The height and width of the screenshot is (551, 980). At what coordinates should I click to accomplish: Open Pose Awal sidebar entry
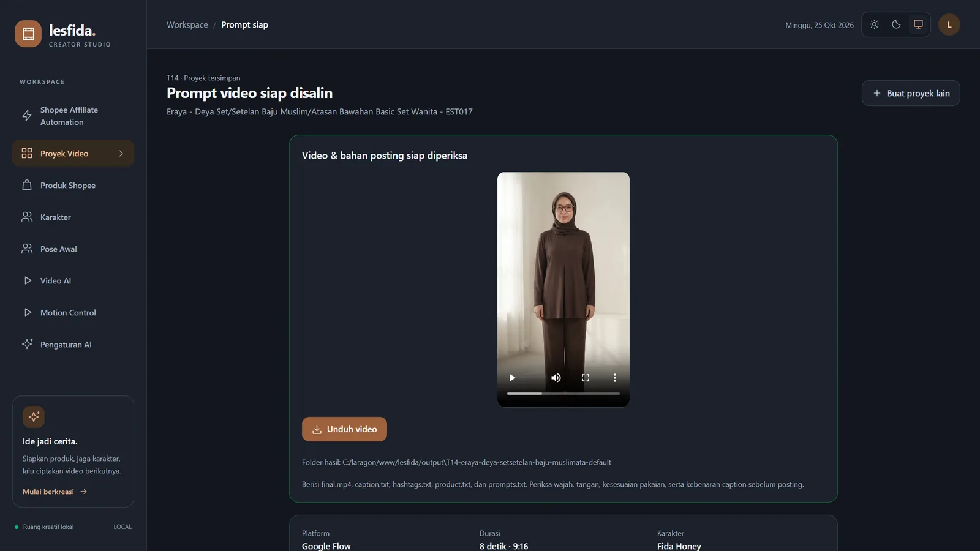coord(73,249)
